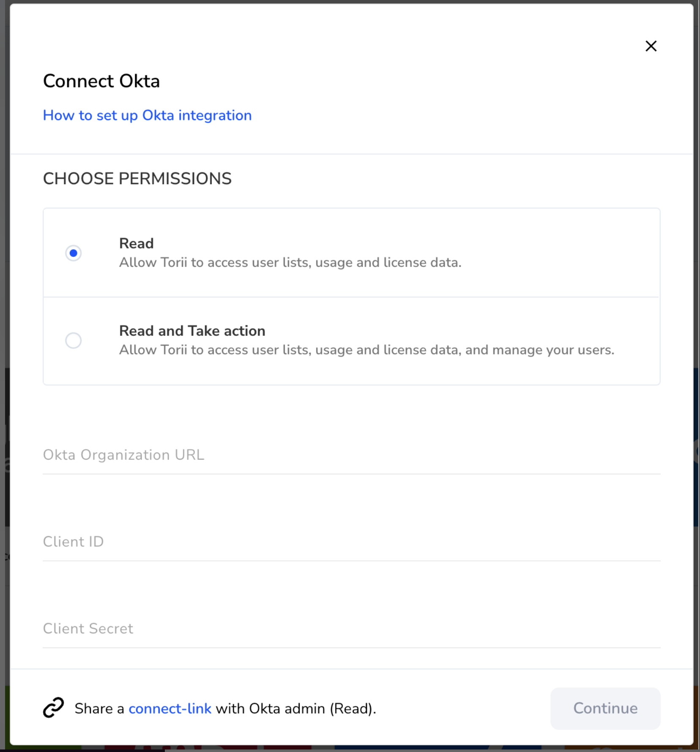Choose the Read and Take action radio
700x752 pixels.
coord(74,341)
